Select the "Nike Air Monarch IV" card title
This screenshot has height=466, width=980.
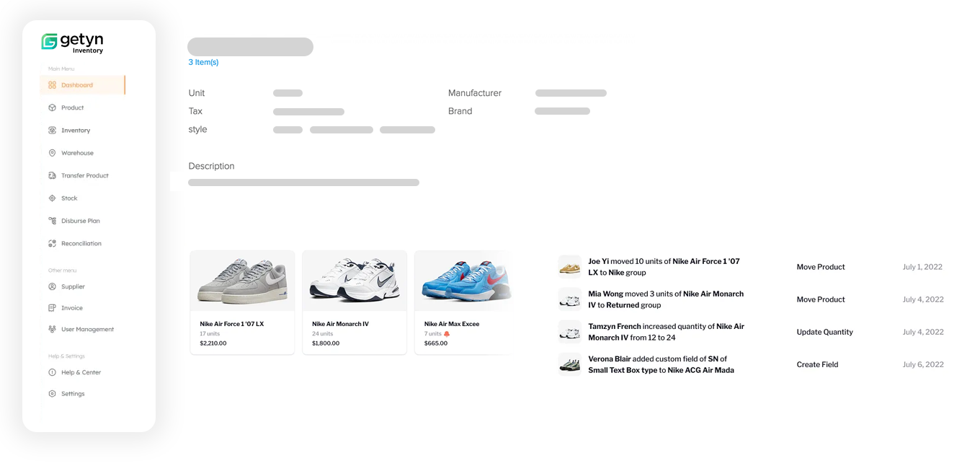click(x=340, y=324)
